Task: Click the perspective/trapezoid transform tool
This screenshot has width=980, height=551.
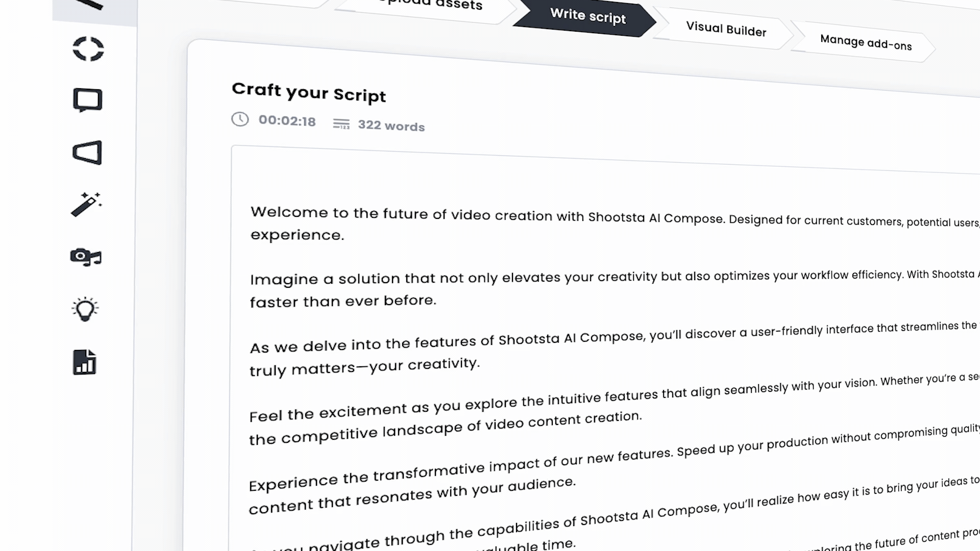Action: (x=87, y=153)
